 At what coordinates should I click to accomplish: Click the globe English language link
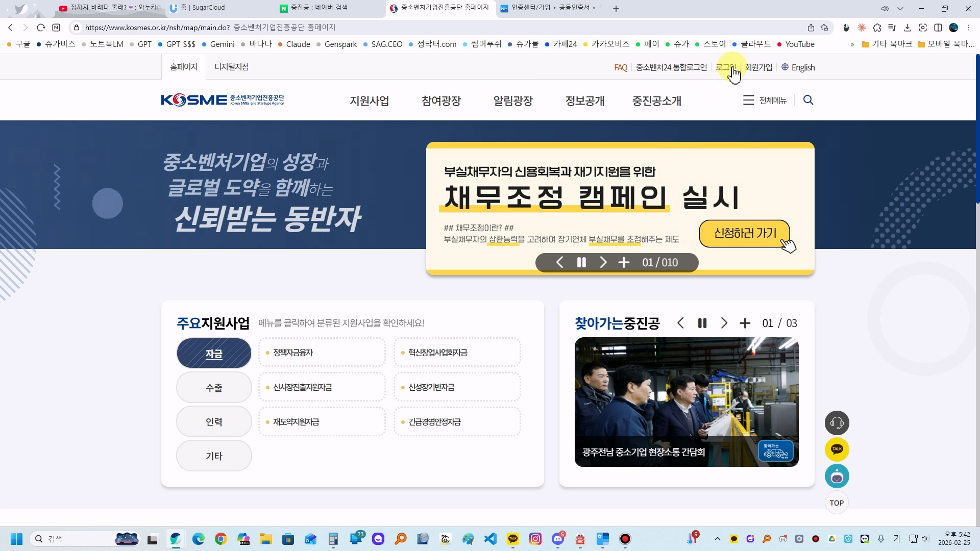tap(798, 67)
